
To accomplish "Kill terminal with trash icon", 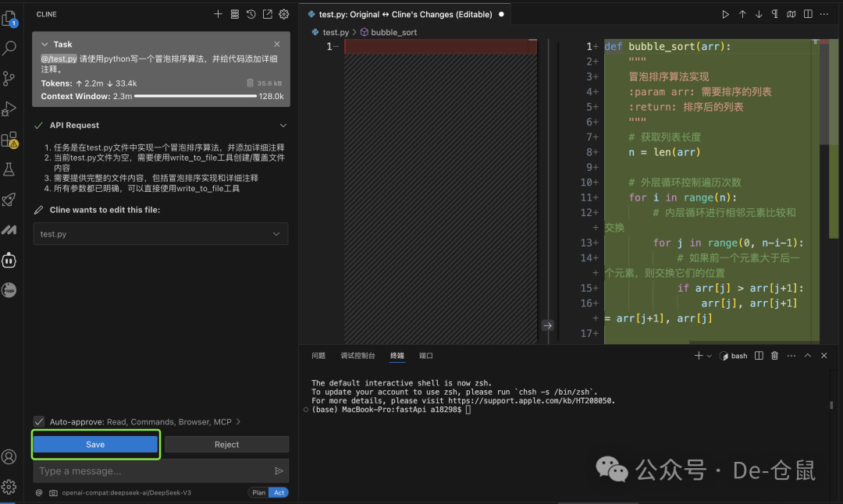I will pyautogui.click(x=774, y=356).
